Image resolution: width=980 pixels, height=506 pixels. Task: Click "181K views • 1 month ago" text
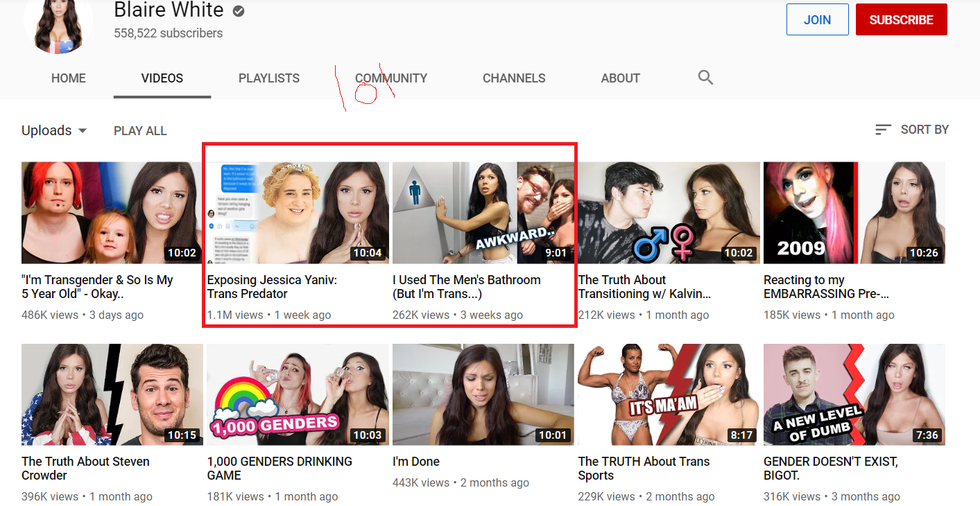273,497
